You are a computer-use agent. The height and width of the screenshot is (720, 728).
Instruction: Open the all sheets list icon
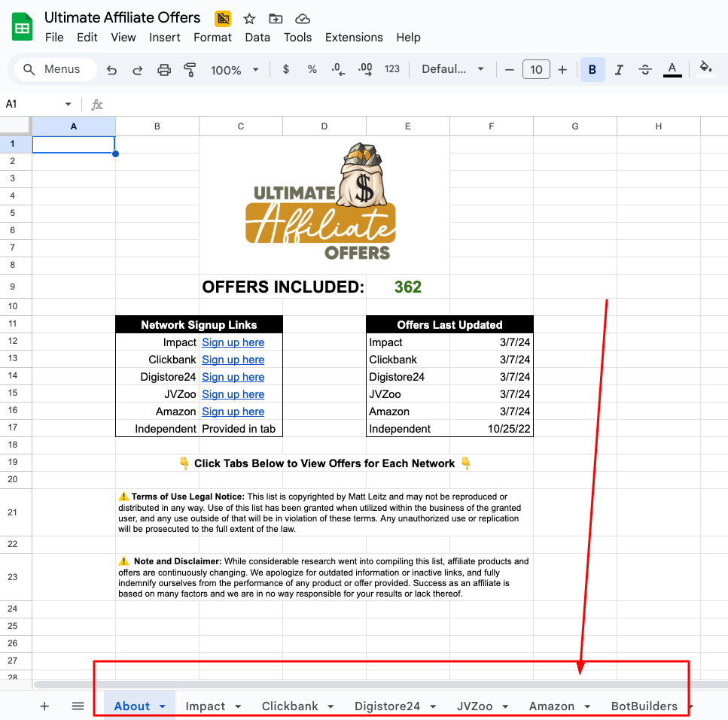[78, 706]
